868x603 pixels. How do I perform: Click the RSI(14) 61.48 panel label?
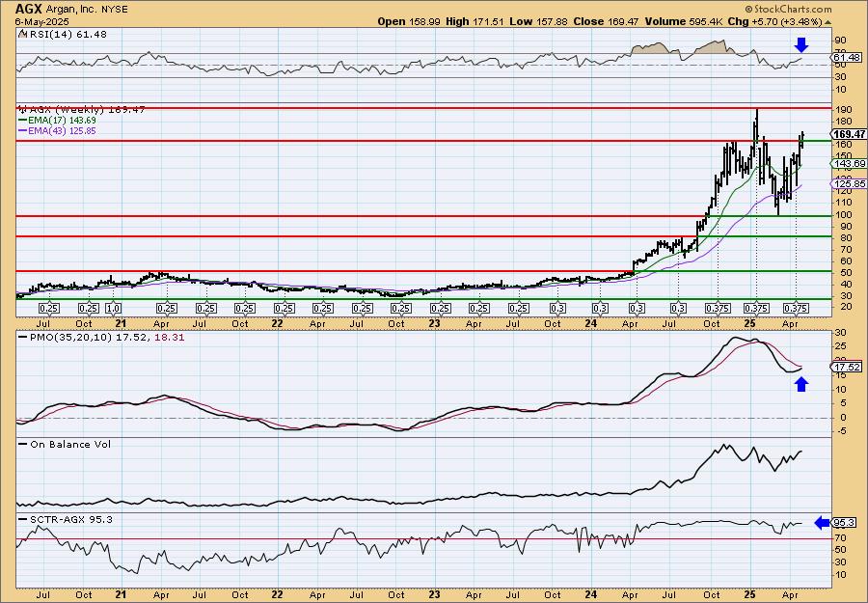click(67, 35)
